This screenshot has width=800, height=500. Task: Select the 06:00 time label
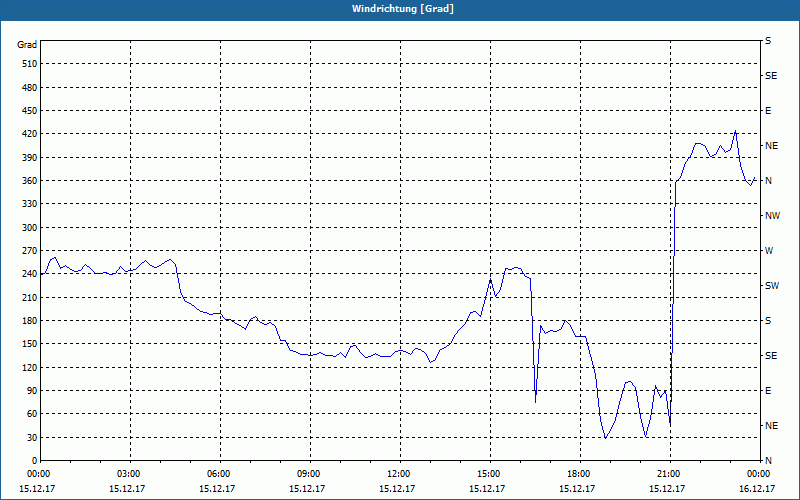pos(218,474)
